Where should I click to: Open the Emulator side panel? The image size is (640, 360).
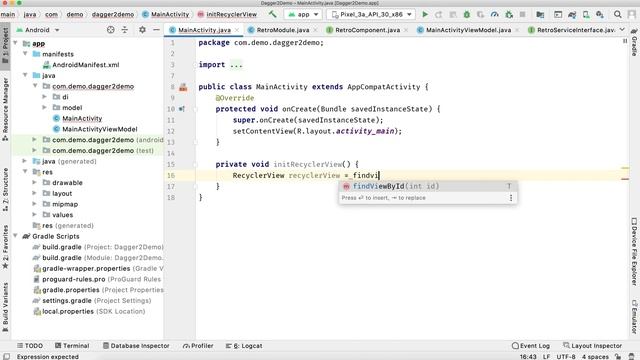point(634,317)
